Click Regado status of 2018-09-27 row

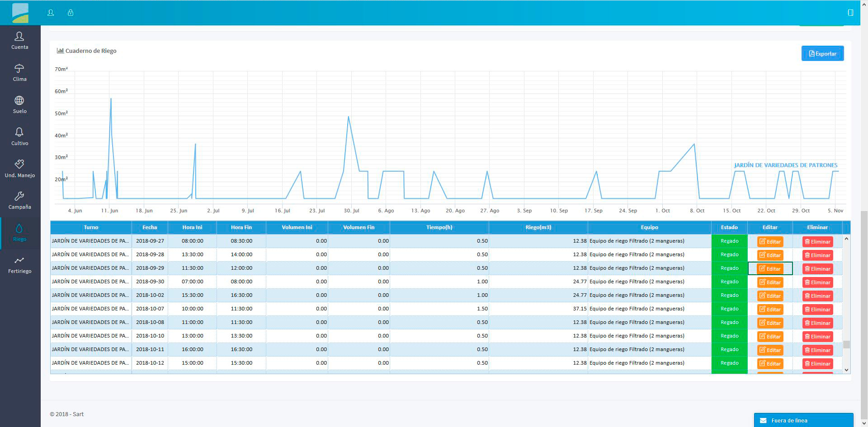pos(729,241)
